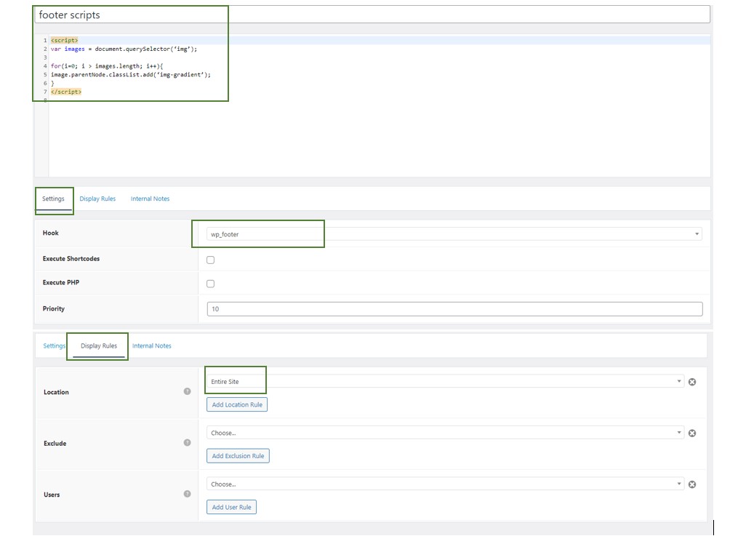Image resolution: width=738 pixels, height=560 pixels.
Task: Open the Exclude help question-mark icon
Action: [188, 443]
